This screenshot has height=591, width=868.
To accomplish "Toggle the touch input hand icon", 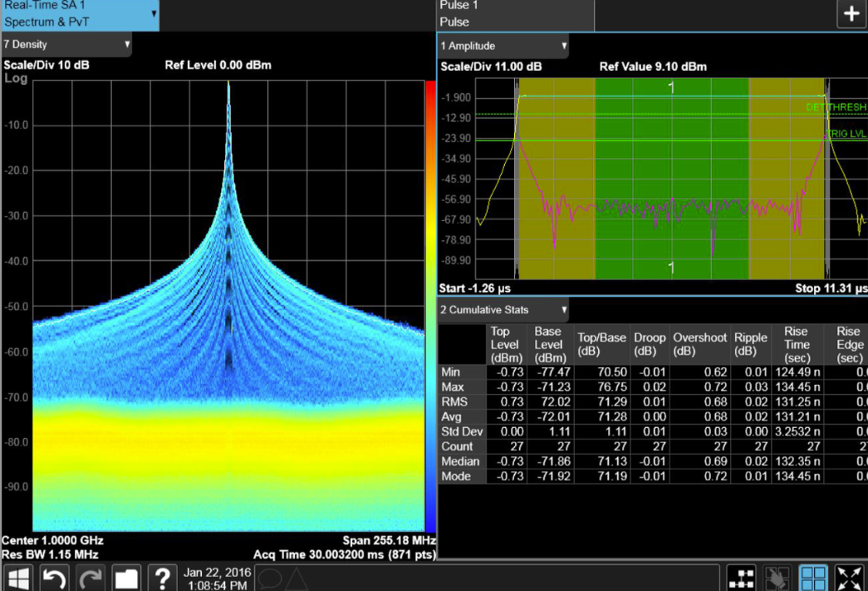I will [x=777, y=578].
